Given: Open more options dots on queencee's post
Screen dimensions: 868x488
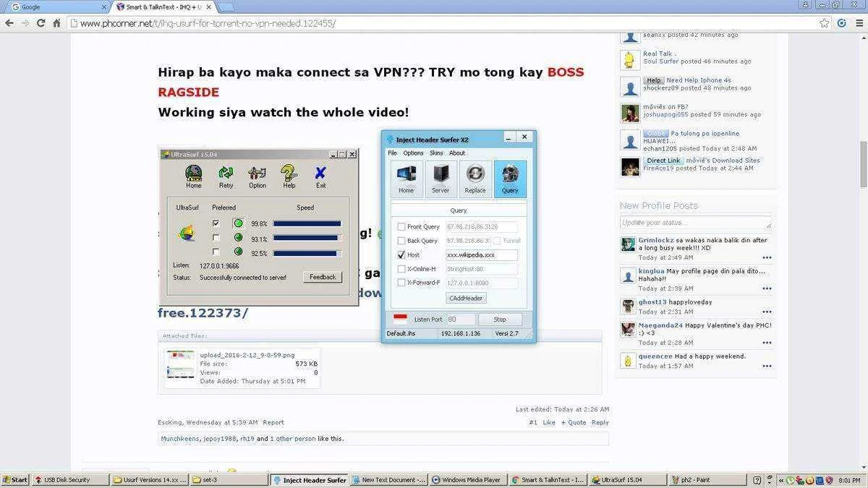Looking at the screenshot, I should click(767, 366).
